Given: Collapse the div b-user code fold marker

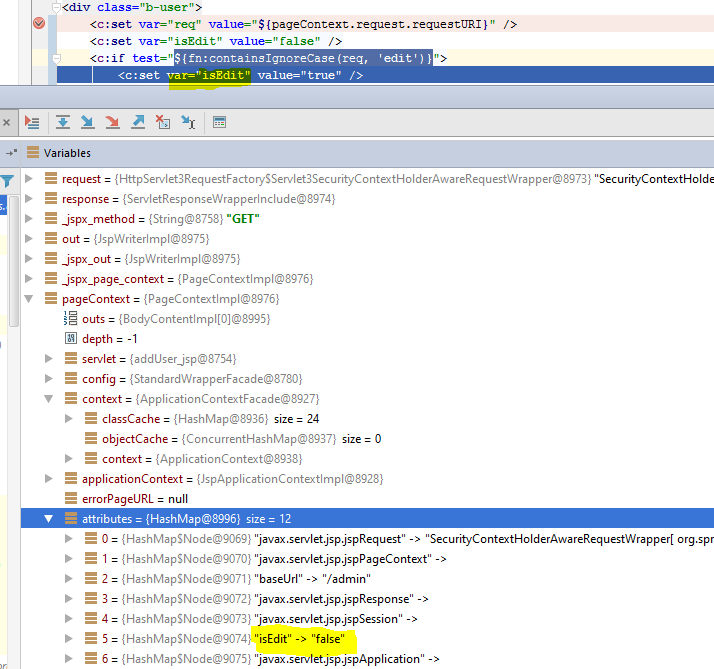Looking at the screenshot, I should tap(56, 7).
